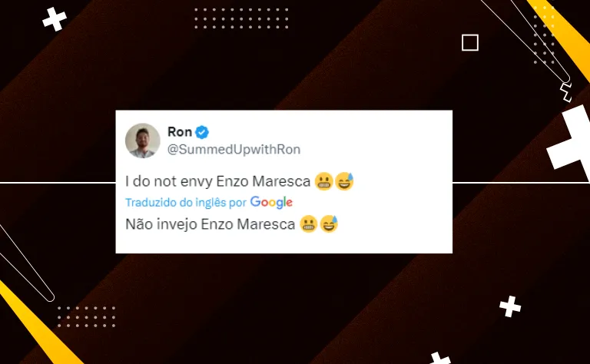Viewport: 590px width, 364px height.
Task: Click the translated text "Não invejo Enzo Maresca"
Action: [x=210, y=224]
